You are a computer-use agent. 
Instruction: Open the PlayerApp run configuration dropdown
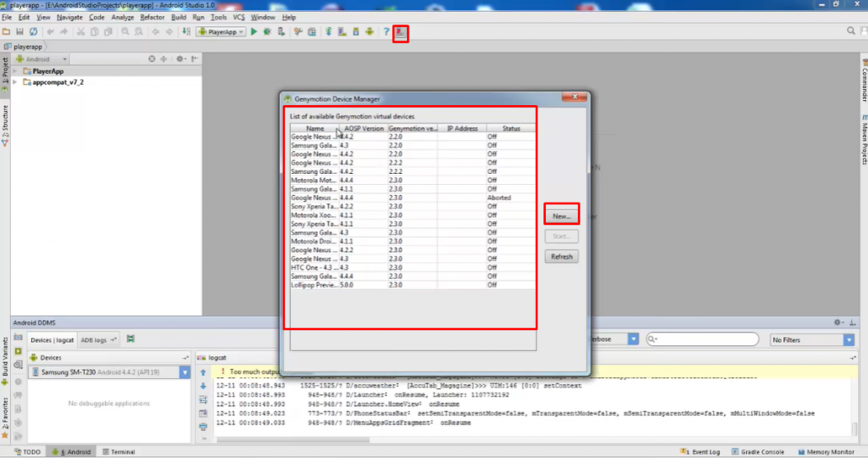221,32
